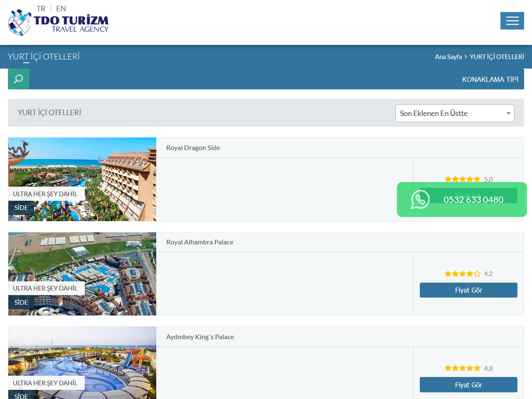
Task: Open Royal Dragon Side hotel title
Action: pyautogui.click(x=193, y=148)
